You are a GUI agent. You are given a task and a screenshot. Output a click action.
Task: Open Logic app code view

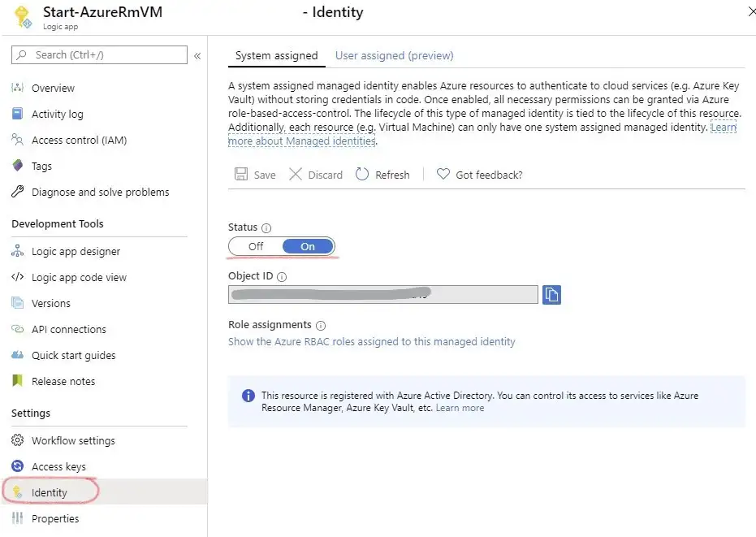click(x=79, y=277)
